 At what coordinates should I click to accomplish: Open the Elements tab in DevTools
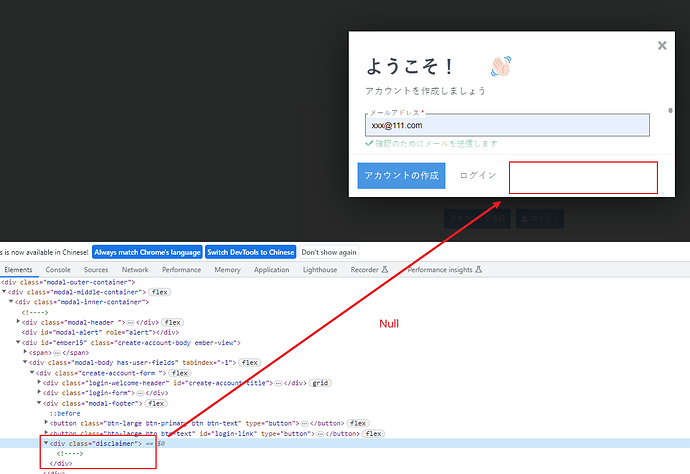pos(18,270)
